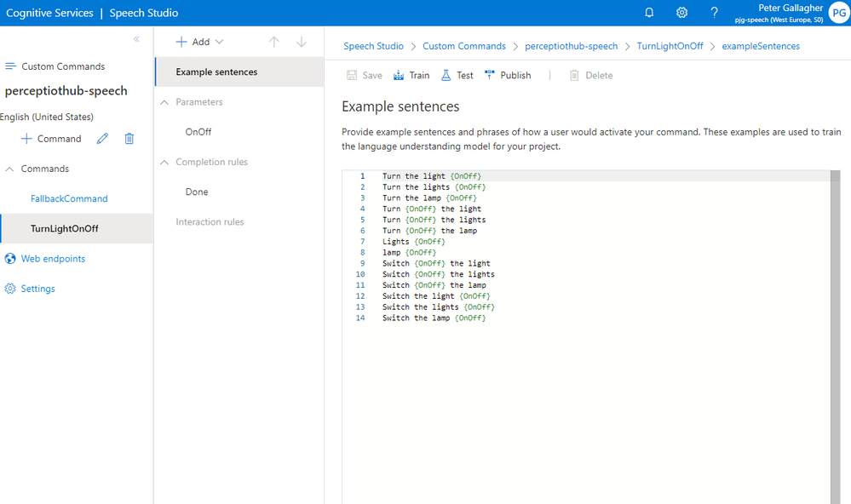This screenshot has height=504, width=851.
Task: Click the Speech Studio header title
Action: (x=144, y=13)
